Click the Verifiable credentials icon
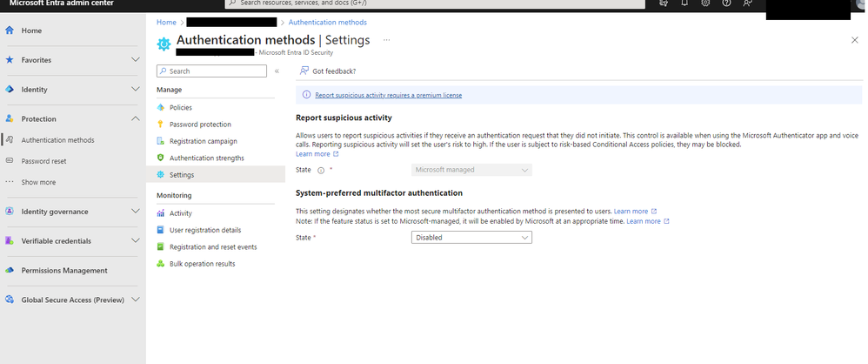This screenshot has width=868, height=364. tap(10, 240)
